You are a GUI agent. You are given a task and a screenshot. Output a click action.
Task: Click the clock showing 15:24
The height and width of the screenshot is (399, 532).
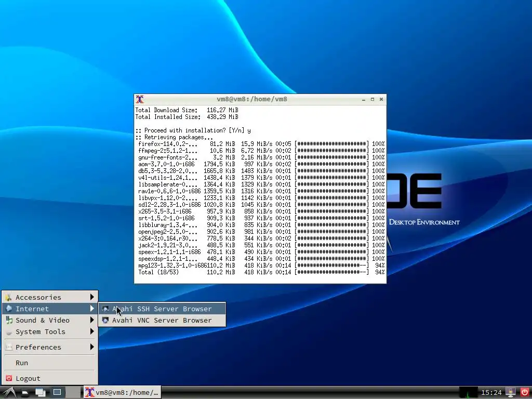tap(491, 393)
